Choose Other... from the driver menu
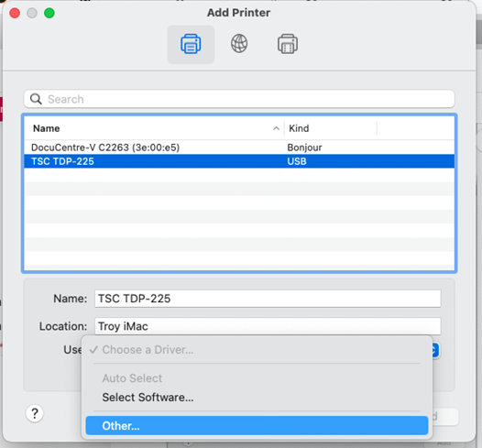482x448 pixels. tap(257, 426)
